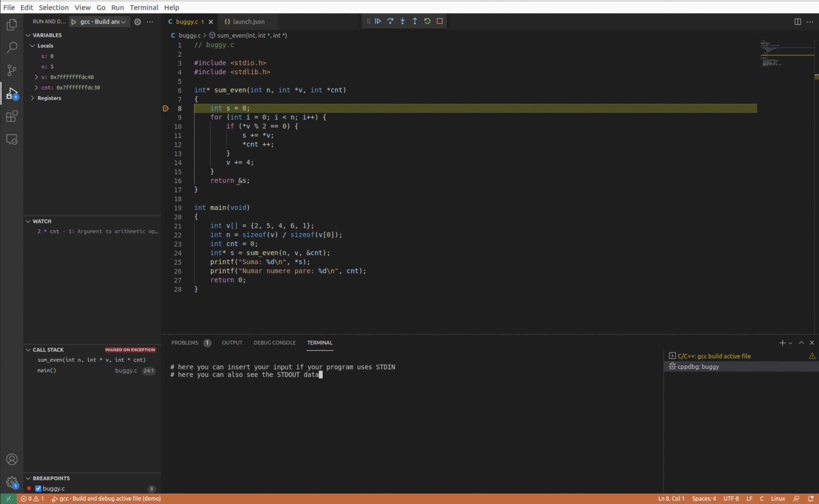Open the Run menu
This screenshot has width=819, height=504.
(117, 7)
